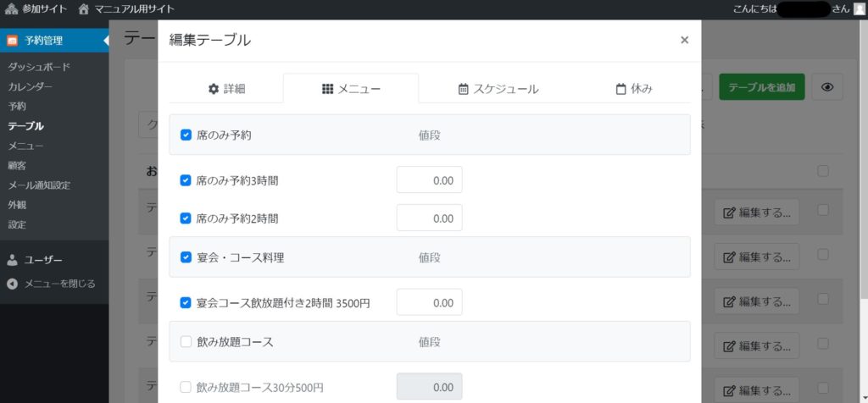Close the 編集テーブル dialog with ×
Viewport: 868px width, 403px height.
tap(684, 40)
